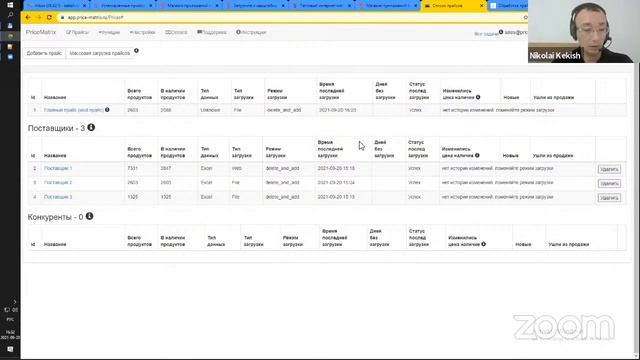
Task: Click Добавить прайс button
Action: point(44,53)
